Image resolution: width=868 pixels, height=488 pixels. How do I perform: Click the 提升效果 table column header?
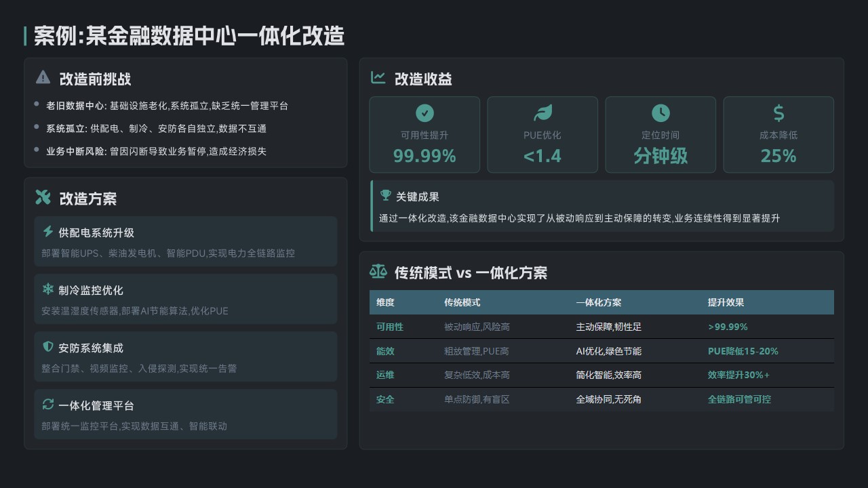point(726,302)
